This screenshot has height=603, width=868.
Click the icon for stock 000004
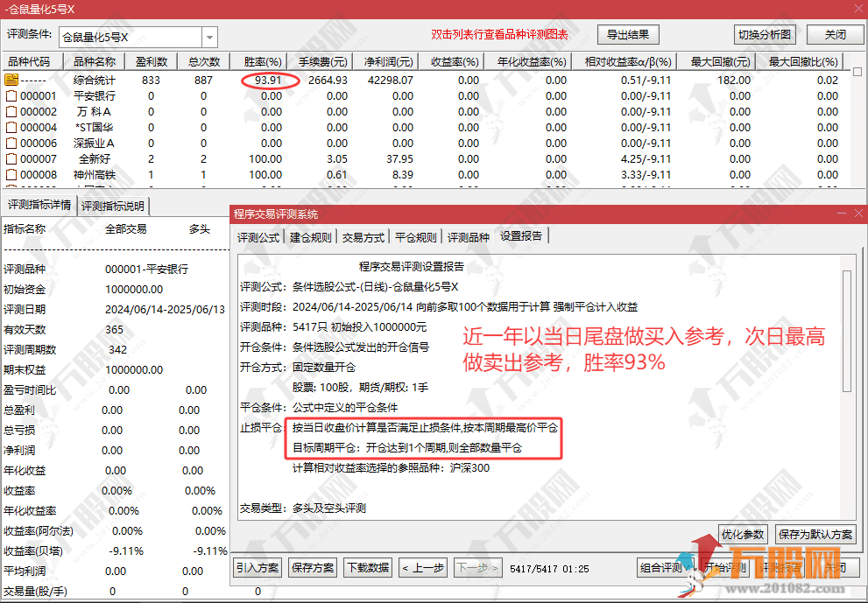(x=11, y=127)
